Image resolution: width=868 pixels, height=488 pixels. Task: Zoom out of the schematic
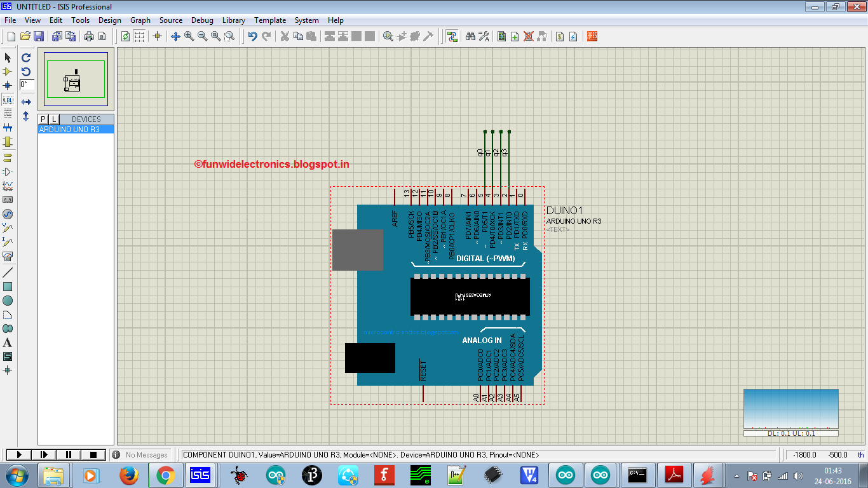[203, 37]
